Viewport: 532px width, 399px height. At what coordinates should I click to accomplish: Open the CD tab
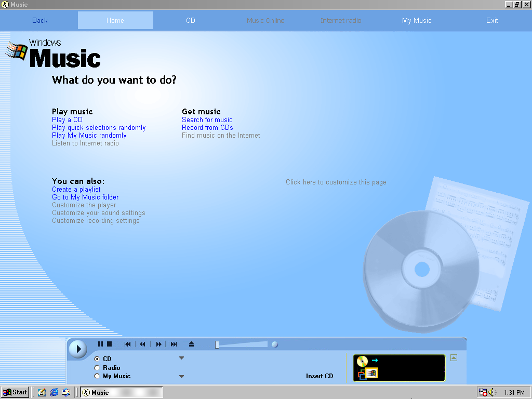pyautogui.click(x=191, y=20)
